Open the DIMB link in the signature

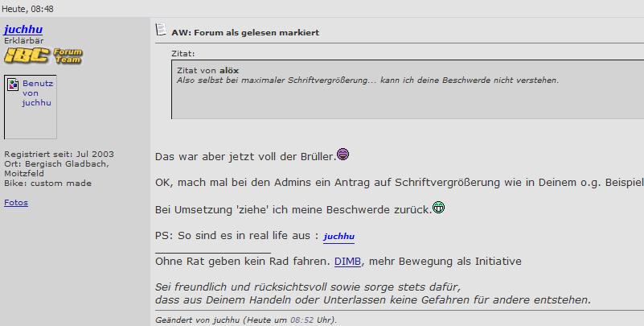point(347,262)
